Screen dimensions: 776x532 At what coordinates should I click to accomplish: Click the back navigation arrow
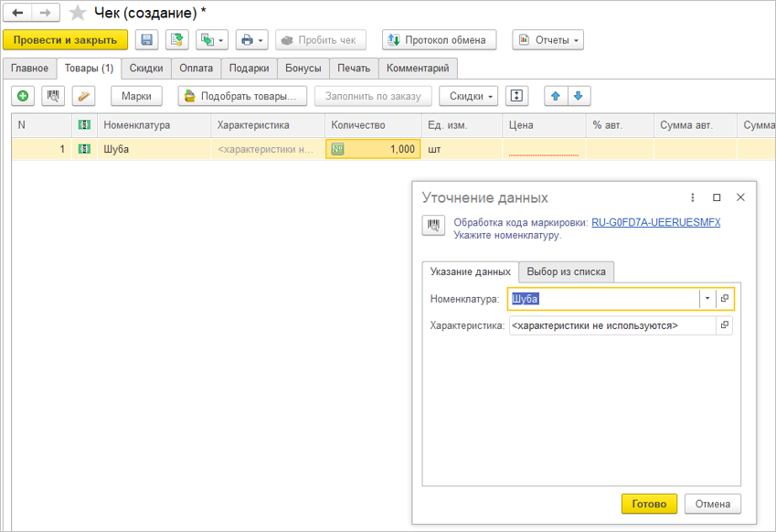click(x=17, y=13)
